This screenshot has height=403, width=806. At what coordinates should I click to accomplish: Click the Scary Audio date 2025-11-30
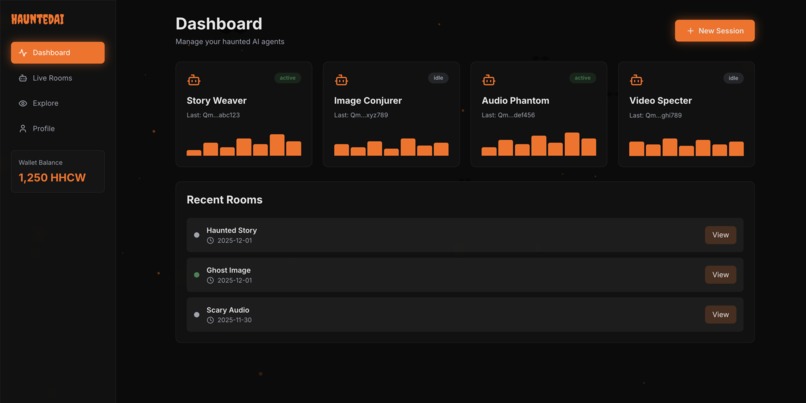tap(234, 320)
